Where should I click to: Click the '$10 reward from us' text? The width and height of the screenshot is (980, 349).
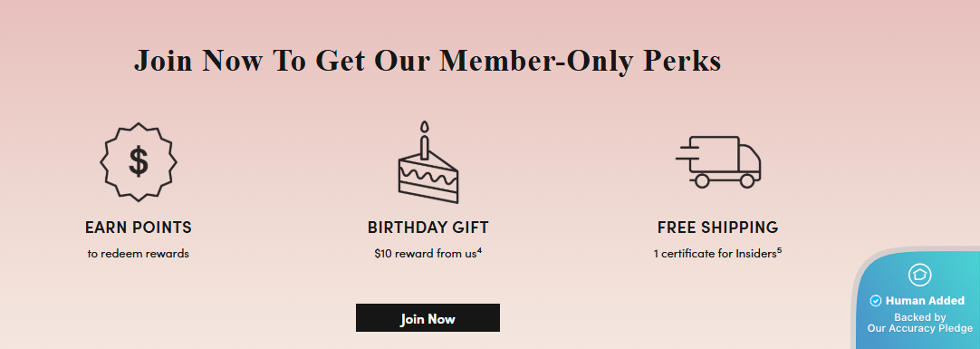point(426,254)
